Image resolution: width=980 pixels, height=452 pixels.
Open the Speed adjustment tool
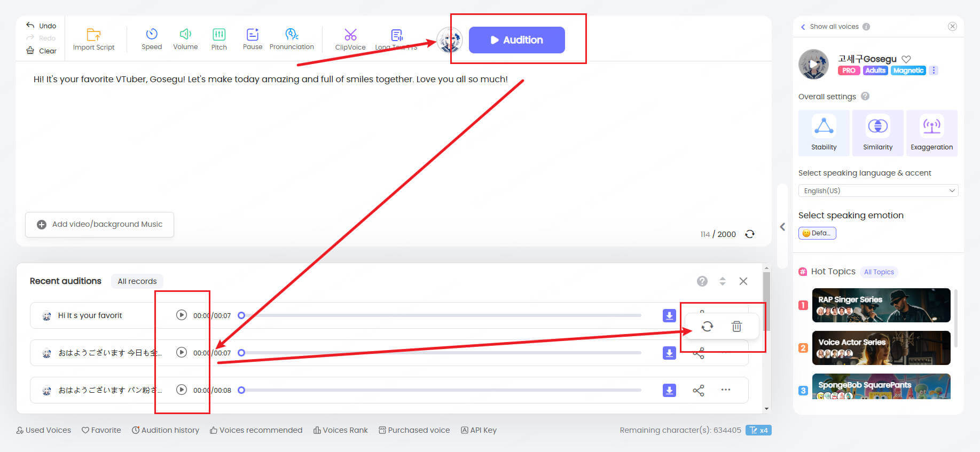coord(152,39)
